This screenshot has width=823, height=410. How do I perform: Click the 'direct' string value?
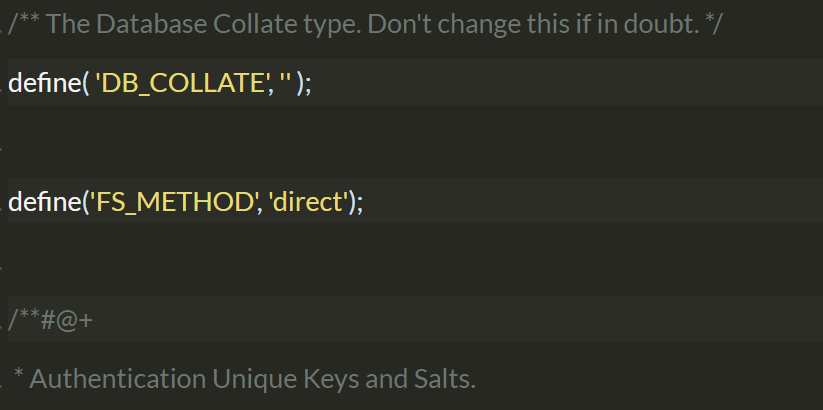[x=309, y=202]
